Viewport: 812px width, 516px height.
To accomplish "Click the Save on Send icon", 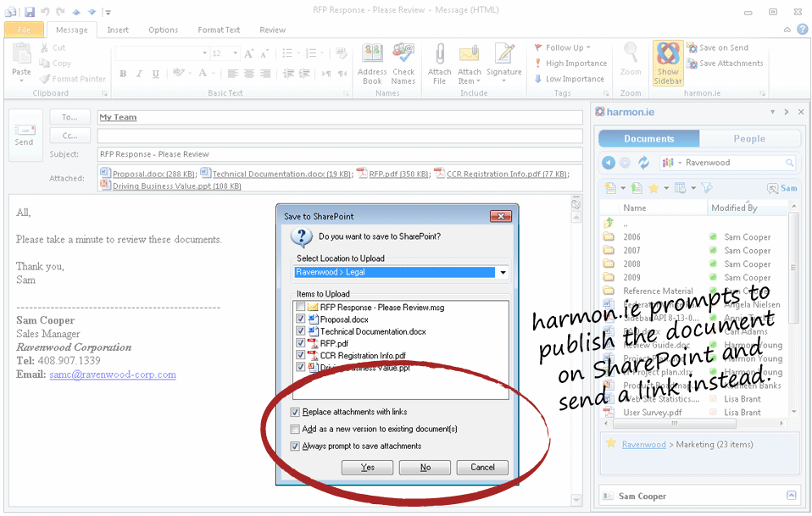I will [692, 47].
